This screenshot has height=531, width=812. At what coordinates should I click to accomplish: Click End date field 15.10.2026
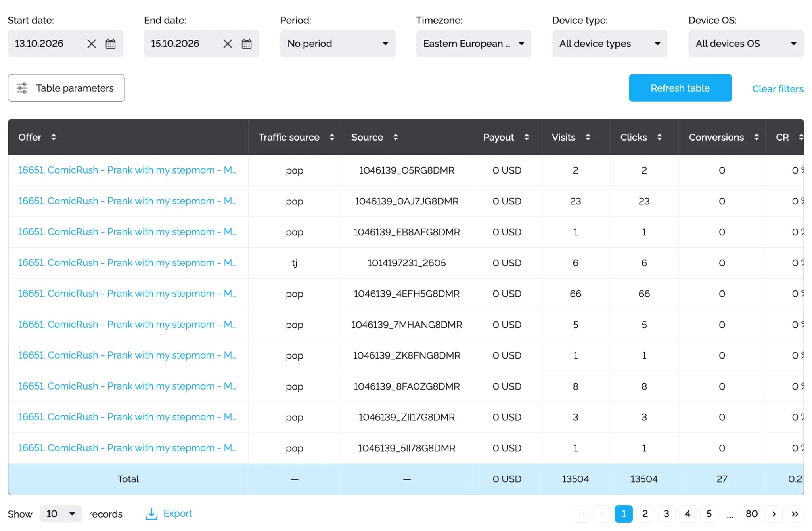click(x=201, y=44)
